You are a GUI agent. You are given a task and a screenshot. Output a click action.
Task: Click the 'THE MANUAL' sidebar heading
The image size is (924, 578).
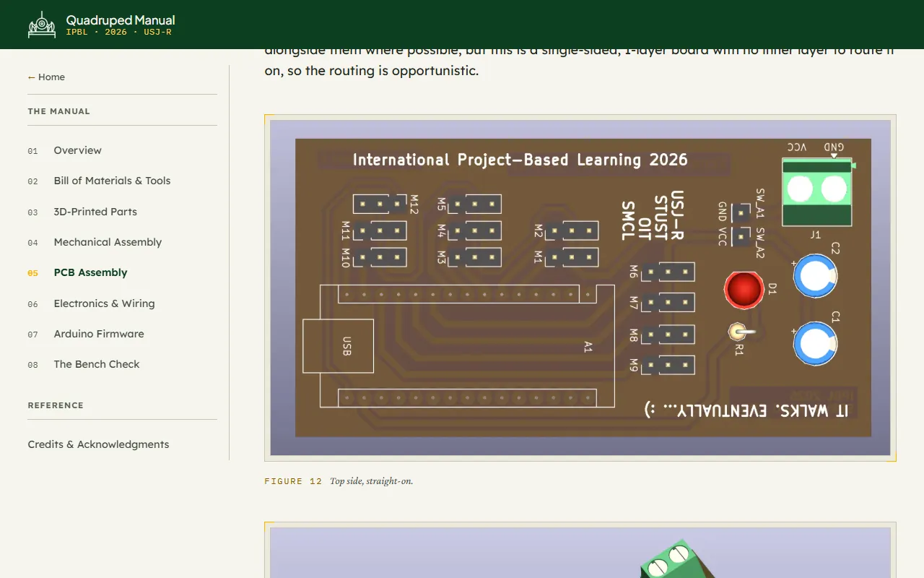(x=59, y=111)
